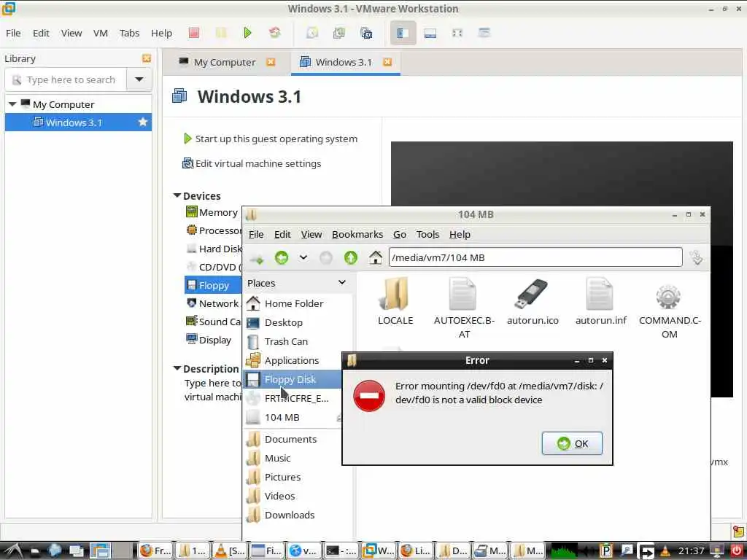Click OK in the Error dialog
Viewport: 747px width, 560px height.
click(x=572, y=443)
